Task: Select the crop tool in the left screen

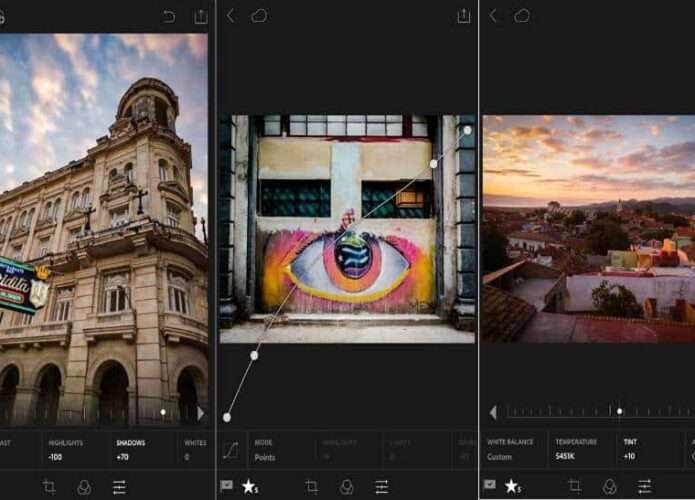Action: click(x=49, y=487)
